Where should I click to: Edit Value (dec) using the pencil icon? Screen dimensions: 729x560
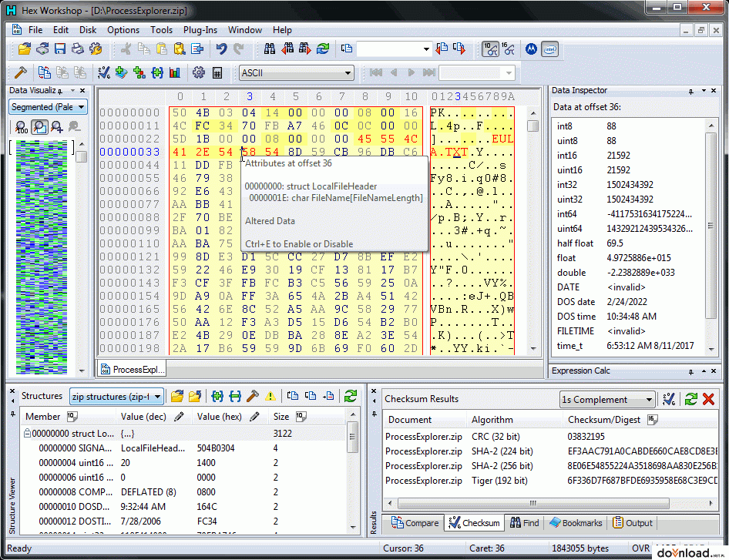[x=179, y=417]
